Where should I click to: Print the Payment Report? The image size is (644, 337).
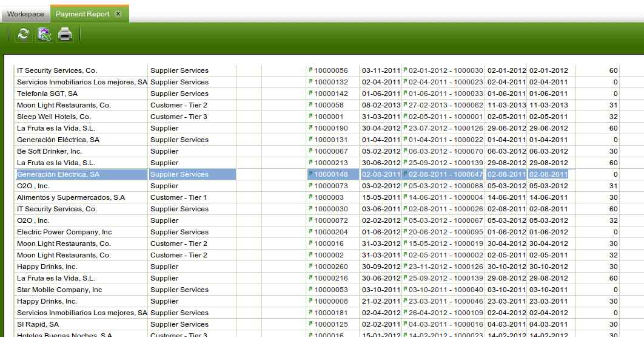(65, 34)
